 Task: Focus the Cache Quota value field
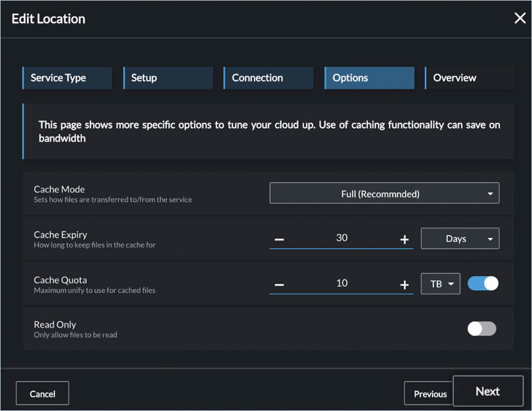(x=342, y=284)
